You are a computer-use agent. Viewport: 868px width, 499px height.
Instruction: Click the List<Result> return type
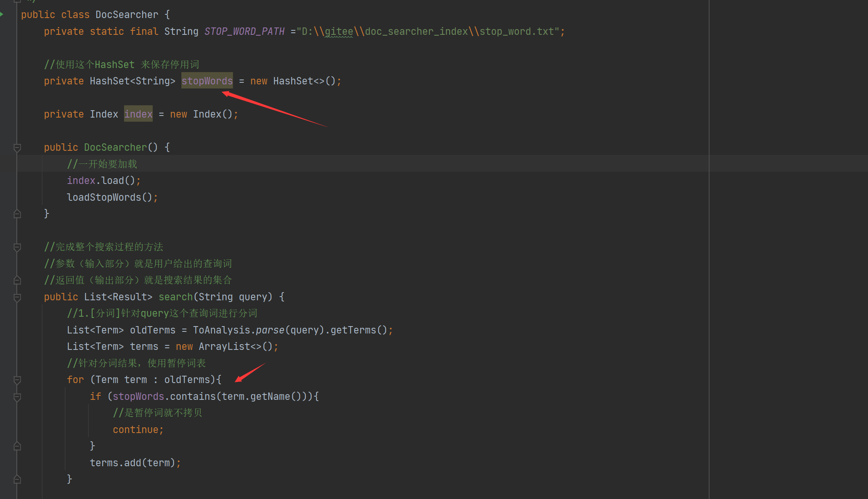click(x=118, y=297)
